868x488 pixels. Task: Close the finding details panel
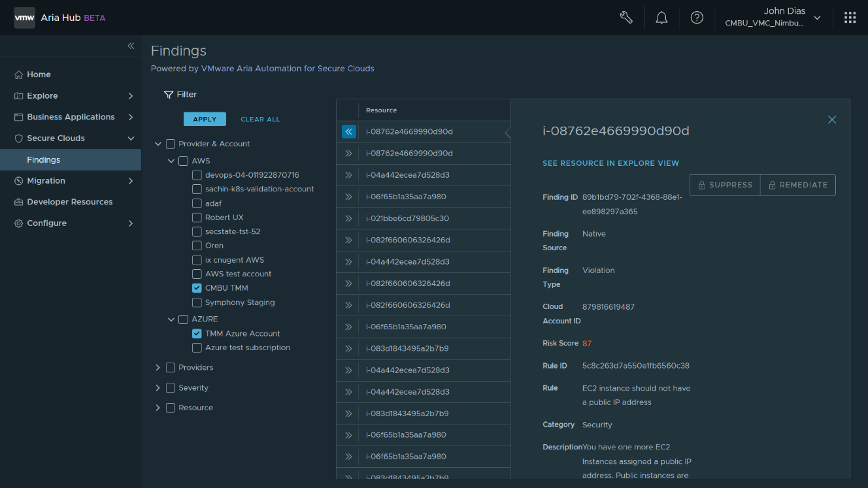[x=831, y=120]
